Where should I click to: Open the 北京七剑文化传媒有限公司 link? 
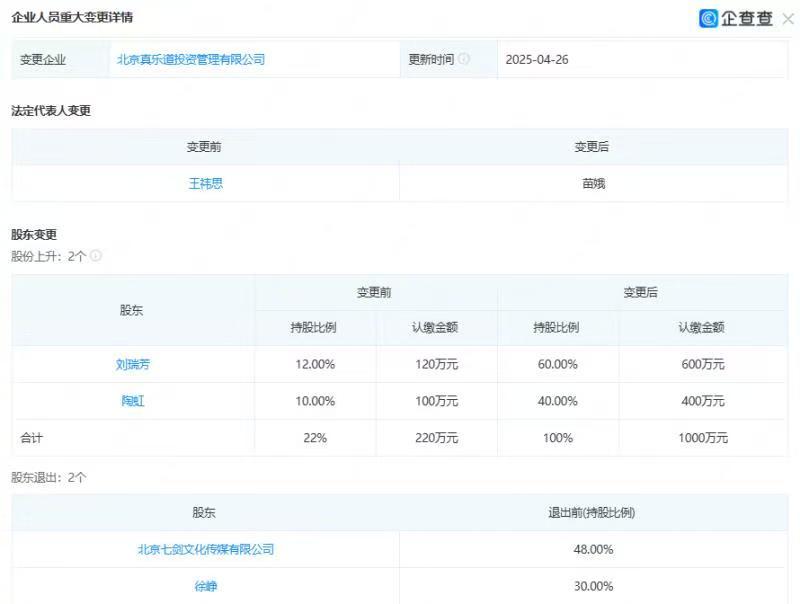pos(205,549)
